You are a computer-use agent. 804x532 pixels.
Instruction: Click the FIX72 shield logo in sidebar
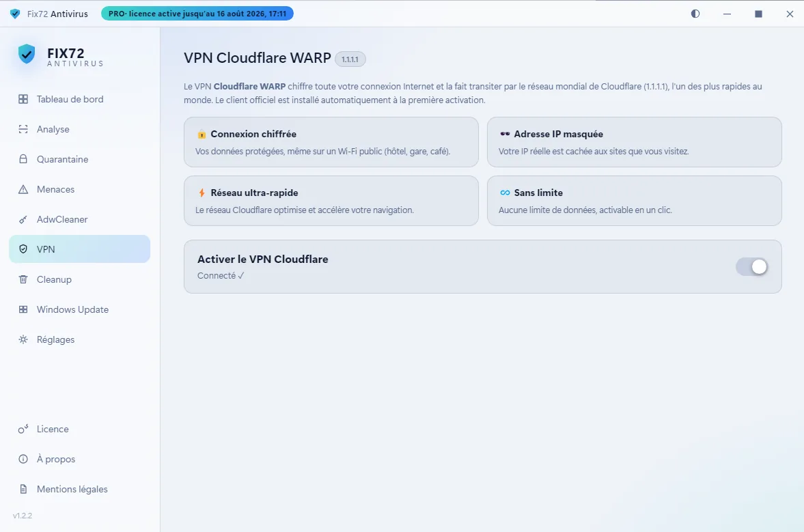27,54
